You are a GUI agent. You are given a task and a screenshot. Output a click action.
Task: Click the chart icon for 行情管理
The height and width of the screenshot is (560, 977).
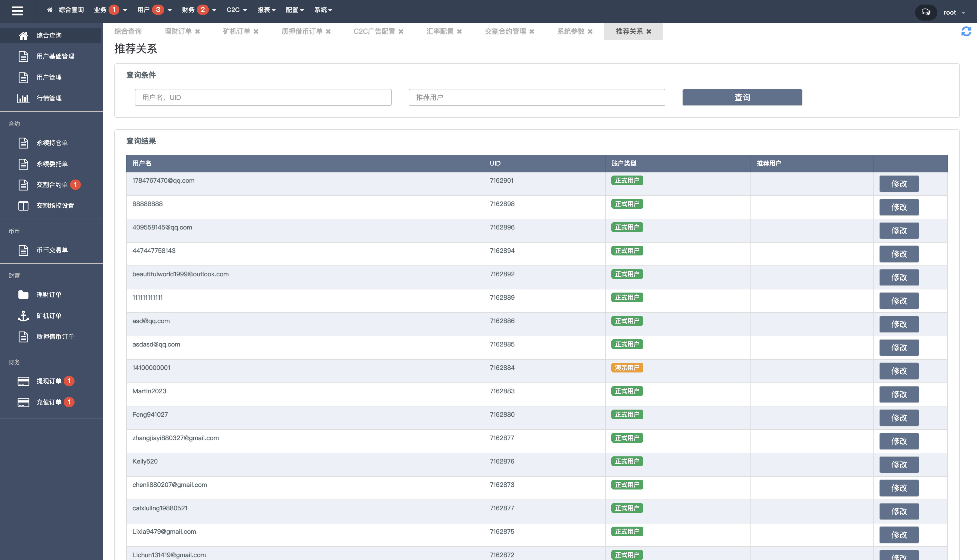pyautogui.click(x=23, y=98)
